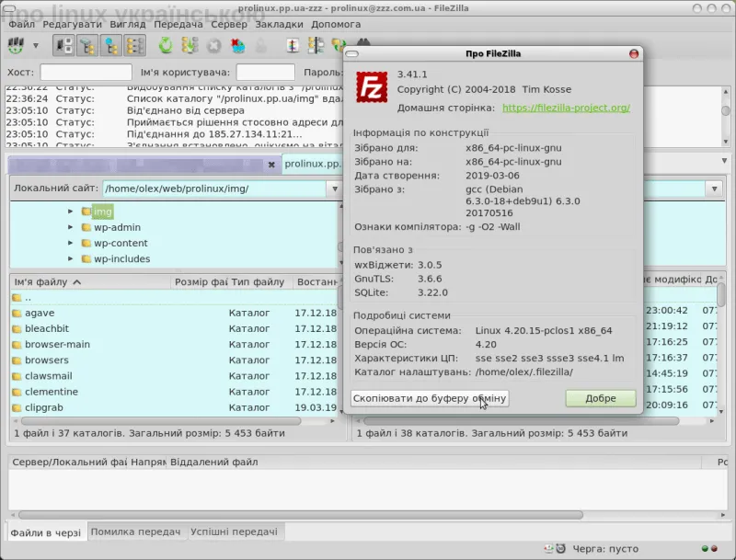Click the Добре button
The image size is (736, 560).
601,399
